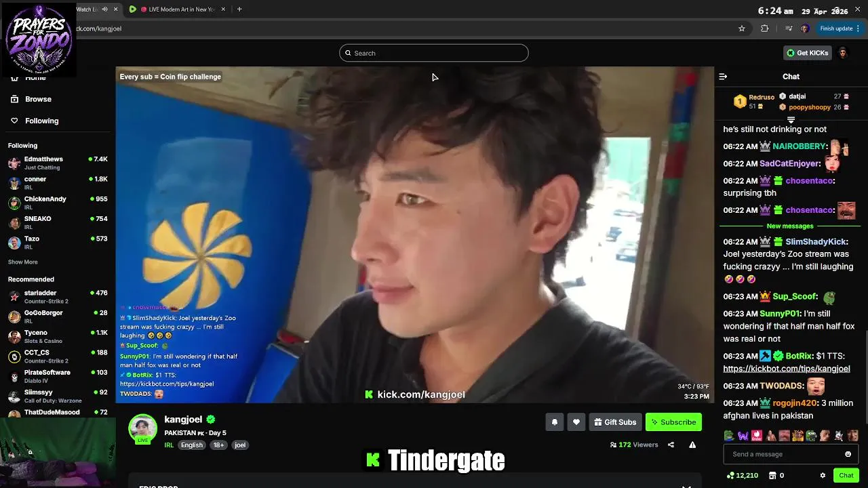This screenshot has height=488, width=868.
Task: Click the PirateSoftware channel avatar
Action: (x=14, y=376)
